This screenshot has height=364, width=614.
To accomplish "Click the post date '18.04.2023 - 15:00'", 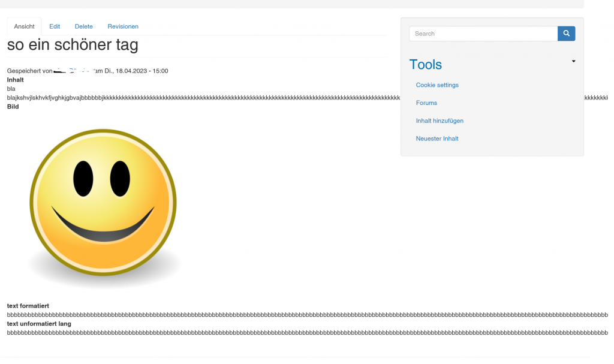I will (x=142, y=71).
